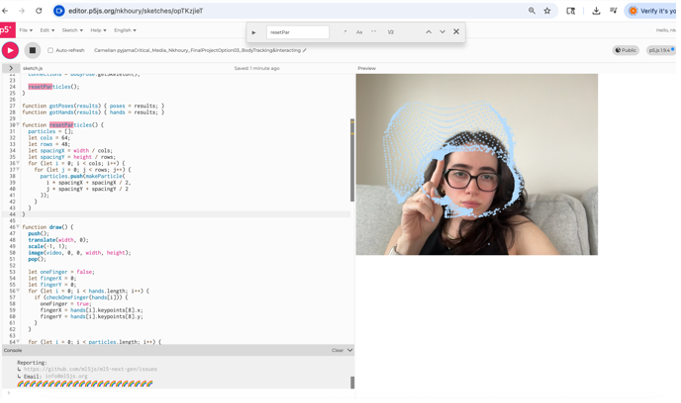Click the 'function gotPoses(results)' line
681x403 pixels.
coord(93,106)
